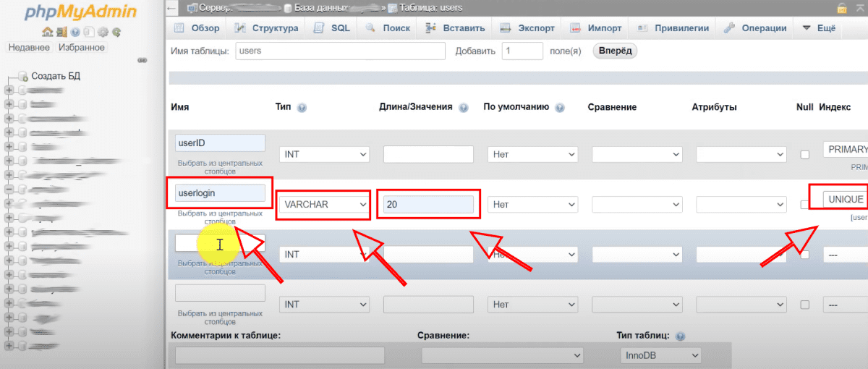The height and width of the screenshot is (369, 868).
Task: Open the Операции tab
Action: (754, 28)
